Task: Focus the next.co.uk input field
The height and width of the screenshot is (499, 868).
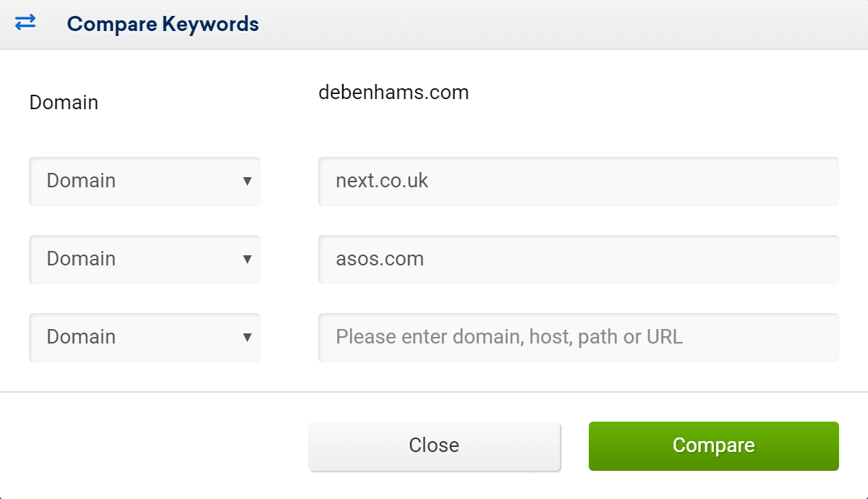Action: (x=579, y=181)
